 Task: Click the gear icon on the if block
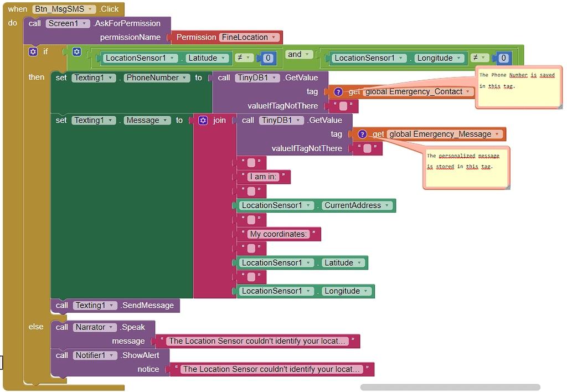coord(33,51)
